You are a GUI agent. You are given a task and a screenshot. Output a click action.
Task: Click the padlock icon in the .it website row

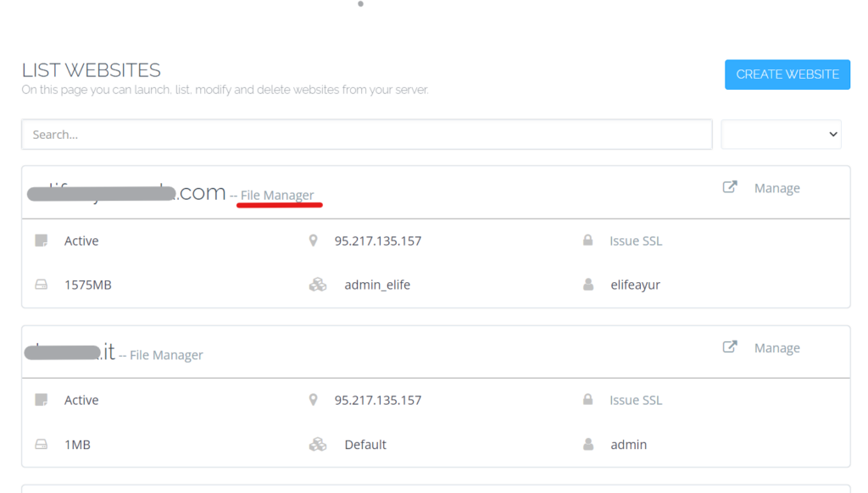(588, 400)
